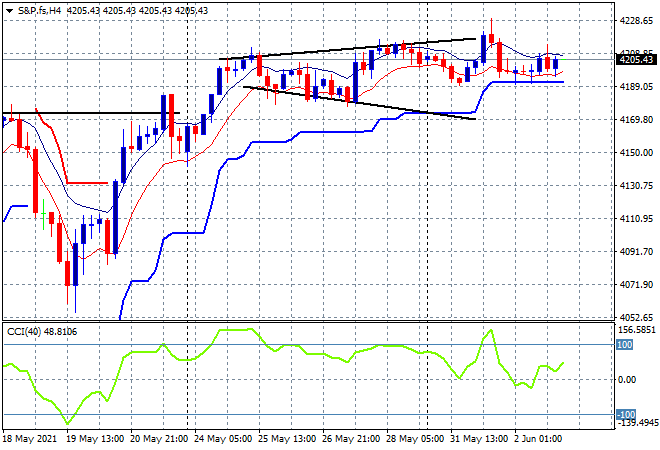Click the 4205.43 current price tag
This screenshot has height=450, width=660.
(x=636, y=60)
